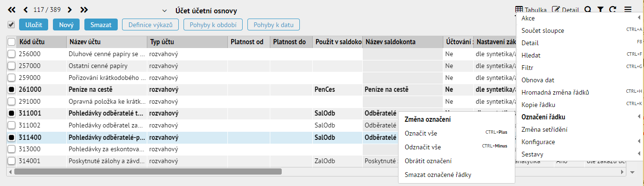Open Pohyby k datu
The width and height of the screenshot is (644, 186).
274,24
